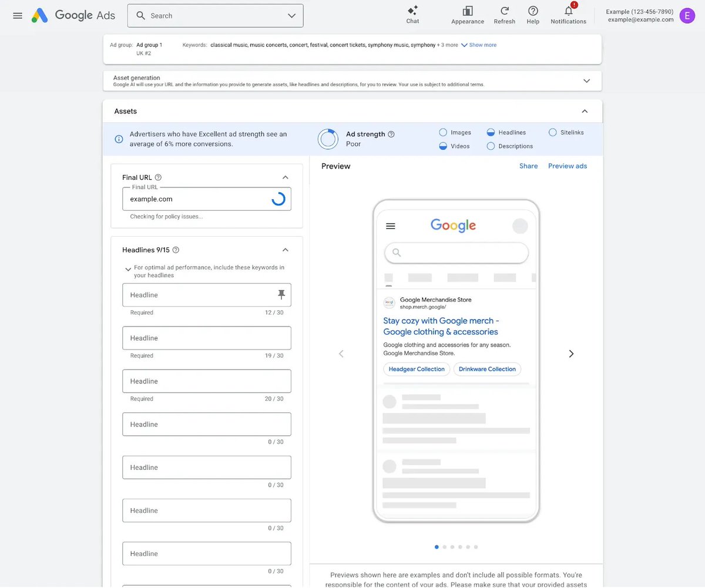Click the phone preview hamburger icon
This screenshot has width=705, height=588.
[x=391, y=226]
